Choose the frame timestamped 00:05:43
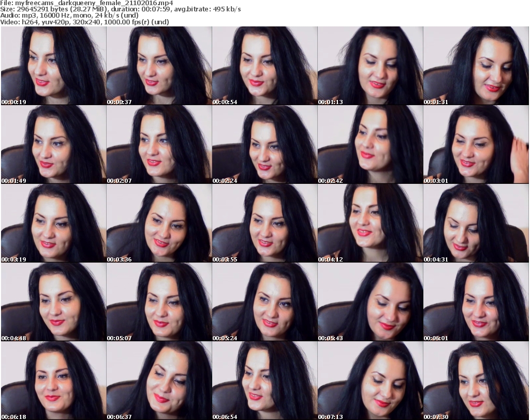530x420 pixels. click(370, 302)
